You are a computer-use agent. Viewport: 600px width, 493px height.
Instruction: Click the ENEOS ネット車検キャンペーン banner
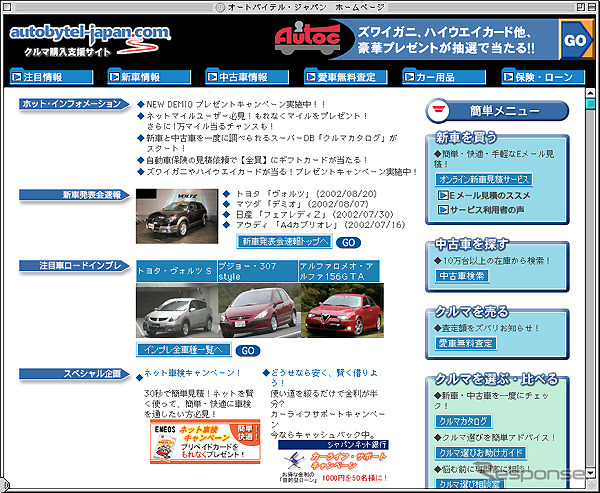tap(205, 442)
